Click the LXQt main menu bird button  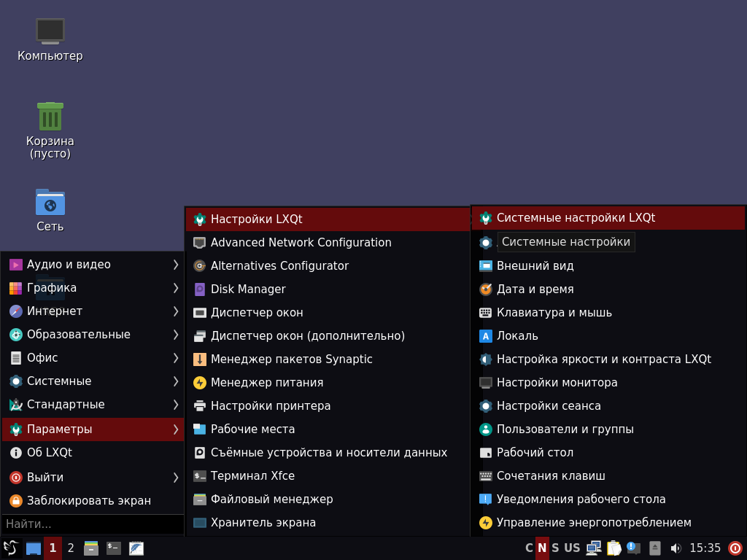click(12, 548)
